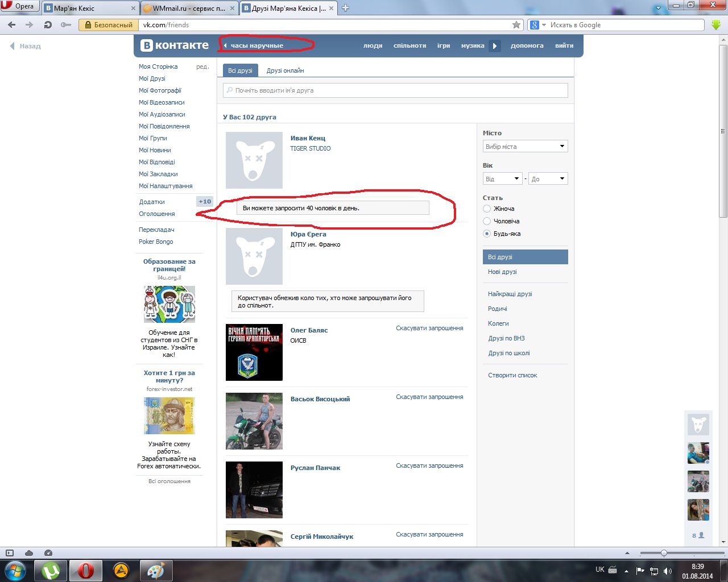
Task: Select the Будь-яка gender radio button
Action: click(x=487, y=234)
